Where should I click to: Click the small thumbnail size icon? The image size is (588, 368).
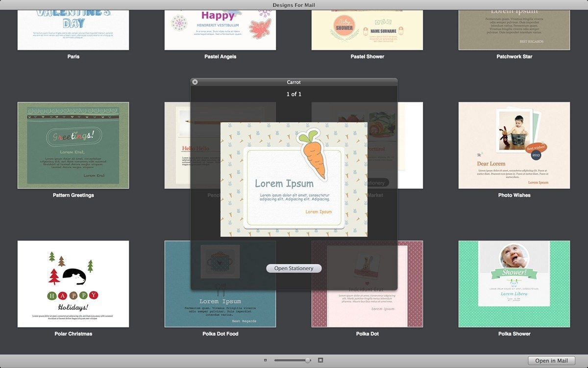pos(265,360)
